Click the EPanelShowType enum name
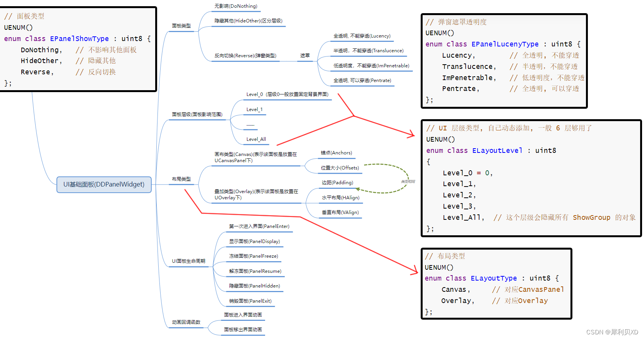The height and width of the screenshot is (339, 644). pos(79,39)
